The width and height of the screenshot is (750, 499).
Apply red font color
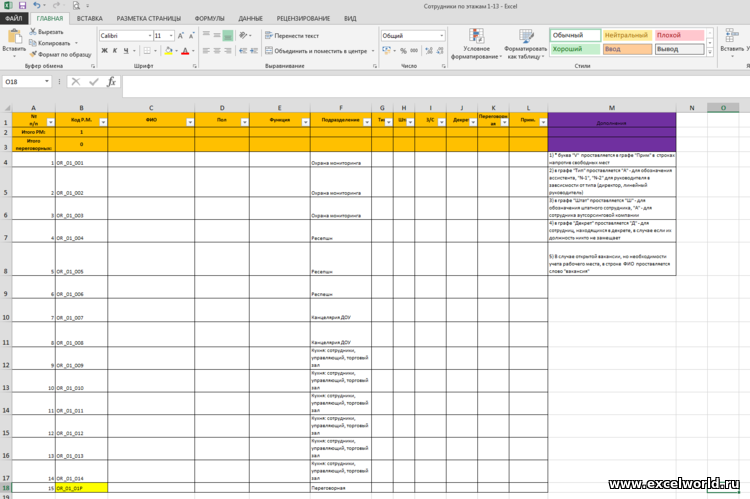coord(185,51)
